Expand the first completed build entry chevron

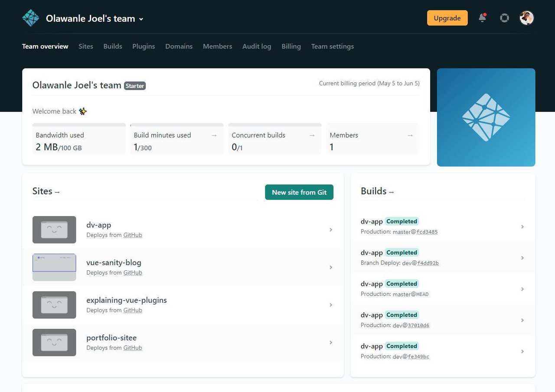pos(522,227)
